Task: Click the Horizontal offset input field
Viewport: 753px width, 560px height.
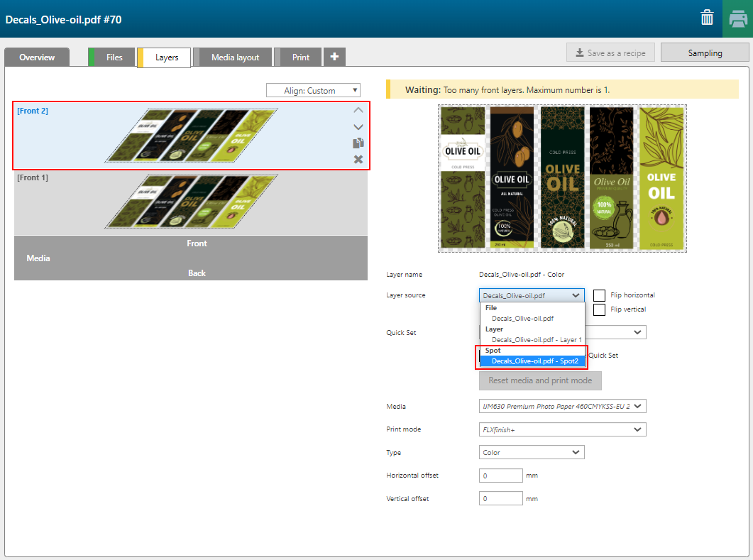Action: click(x=501, y=476)
